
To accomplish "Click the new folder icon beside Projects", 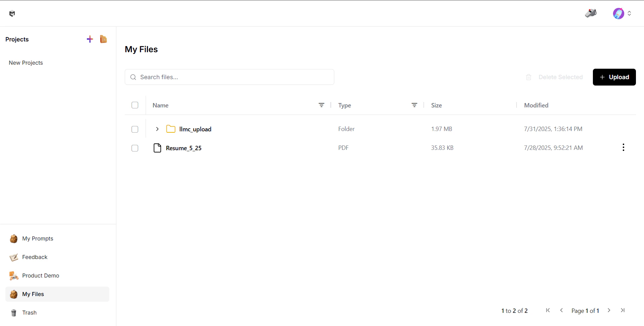I will point(103,39).
